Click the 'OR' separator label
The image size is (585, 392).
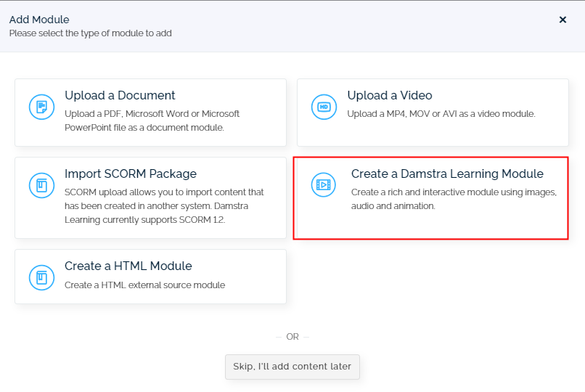coord(292,337)
